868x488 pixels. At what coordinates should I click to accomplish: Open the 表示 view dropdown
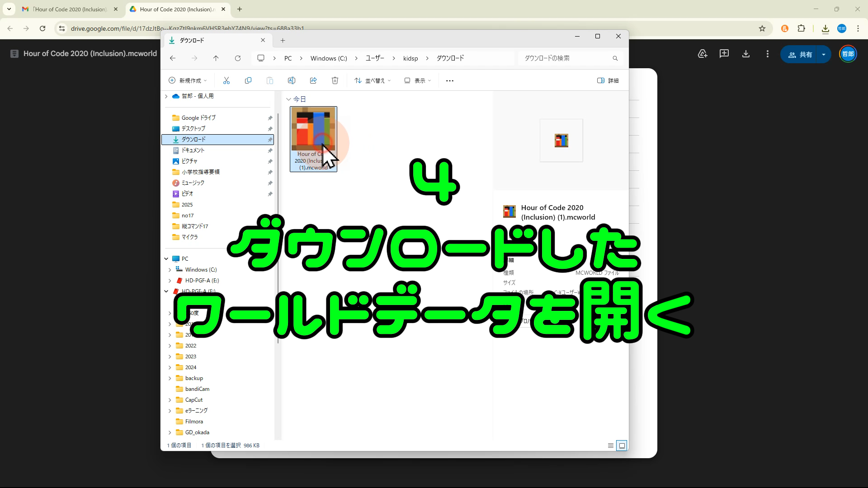pyautogui.click(x=418, y=80)
